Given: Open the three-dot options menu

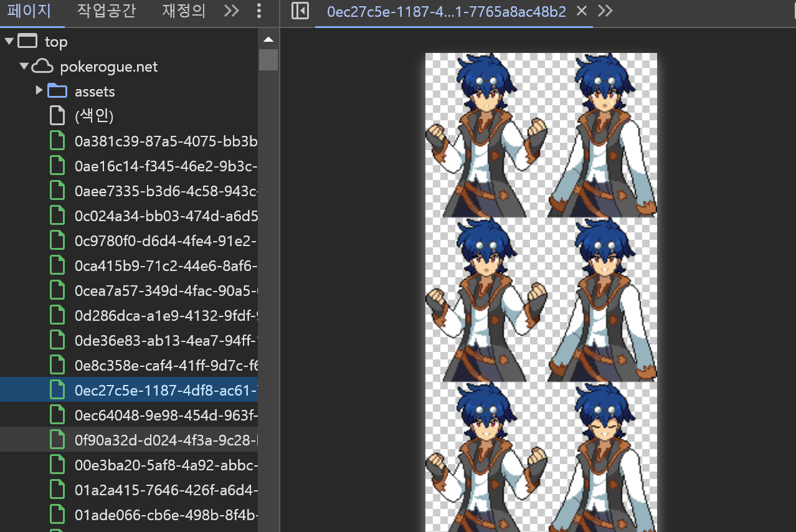Looking at the screenshot, I should point(260,11).
